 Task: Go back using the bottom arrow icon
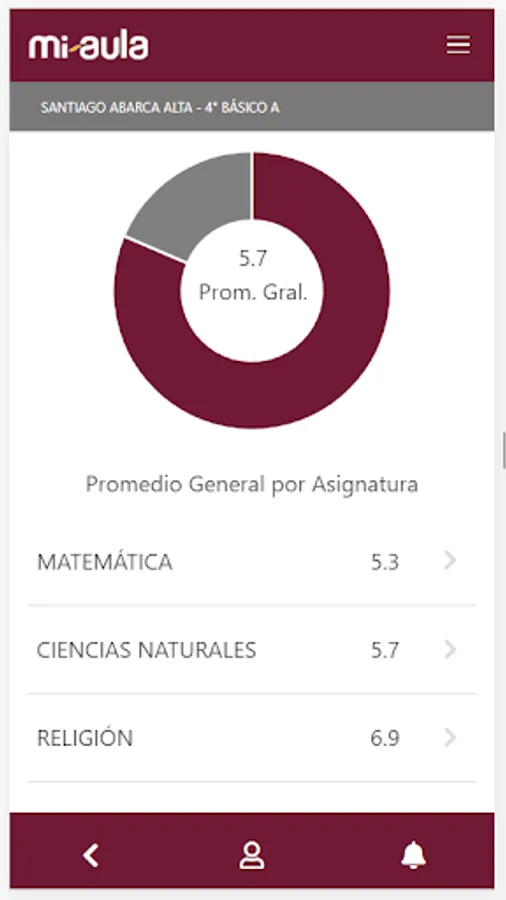91,855
